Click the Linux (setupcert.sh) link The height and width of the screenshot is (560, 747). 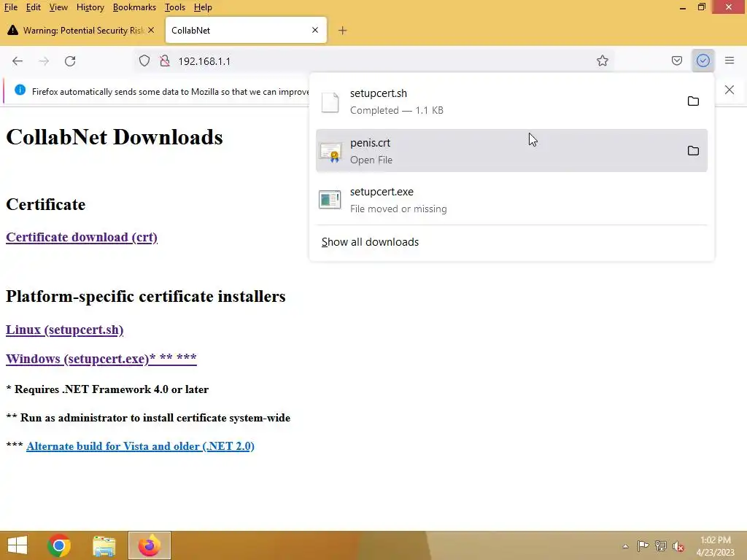(64, 330)
